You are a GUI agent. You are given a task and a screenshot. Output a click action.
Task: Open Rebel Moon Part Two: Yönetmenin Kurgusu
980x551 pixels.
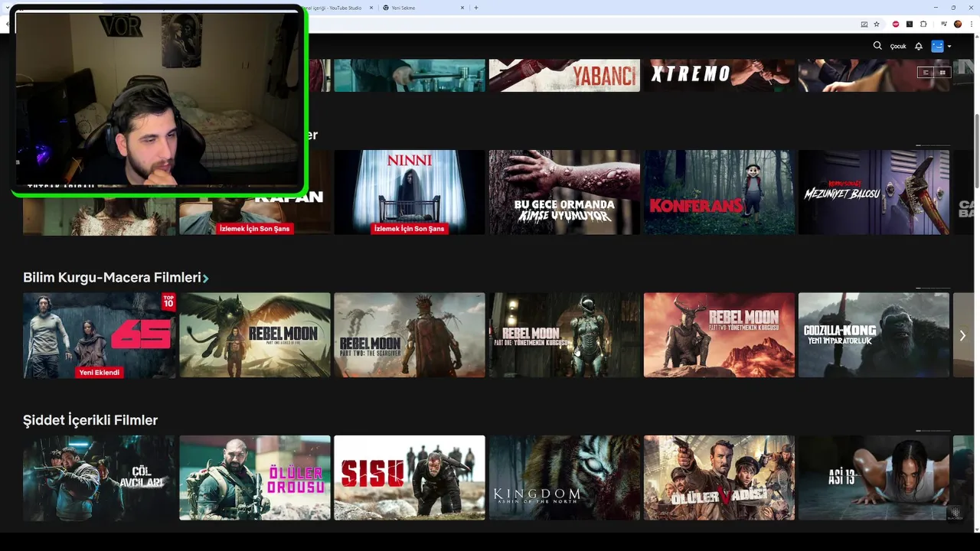point(719,335)
